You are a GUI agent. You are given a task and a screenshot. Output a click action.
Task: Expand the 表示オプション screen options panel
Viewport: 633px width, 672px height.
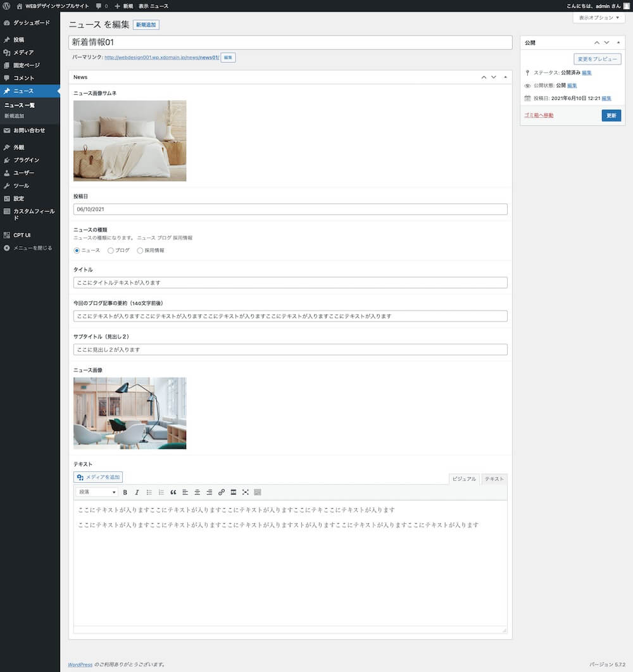click(598, 18)
